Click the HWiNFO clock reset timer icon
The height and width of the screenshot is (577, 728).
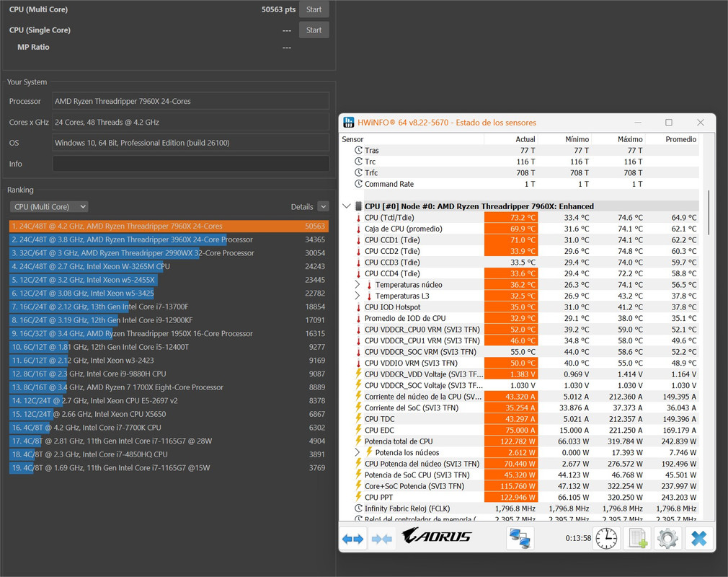[x=606, y=539]
